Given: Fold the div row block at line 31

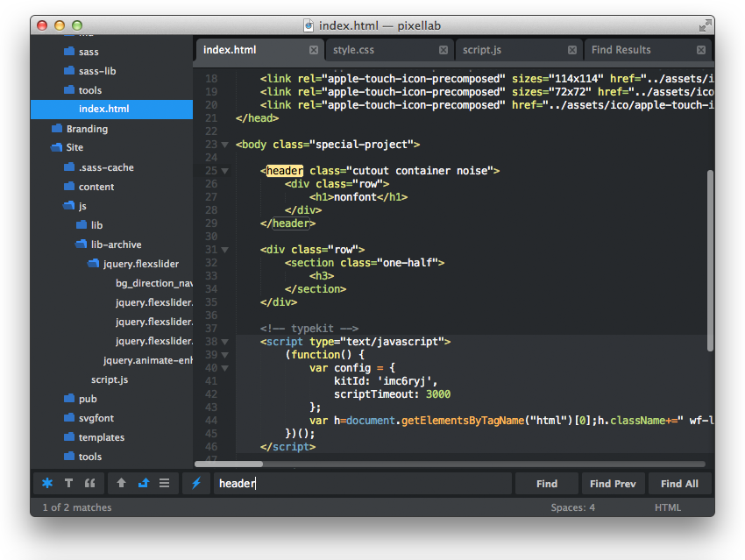Looking at the screenshot, I should 224,250.
